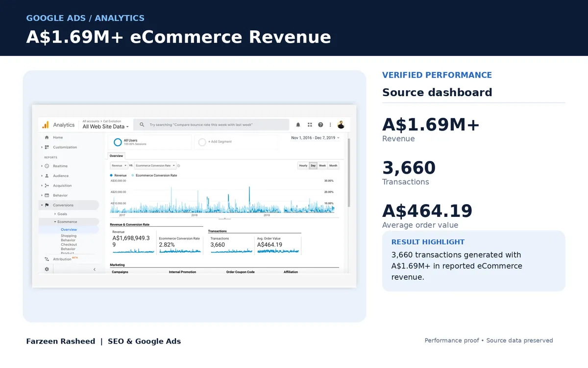Click the empty Add Segment circle
Image resolution: width=588 pixels, height=368 pixels.
[x=202, y=142]
